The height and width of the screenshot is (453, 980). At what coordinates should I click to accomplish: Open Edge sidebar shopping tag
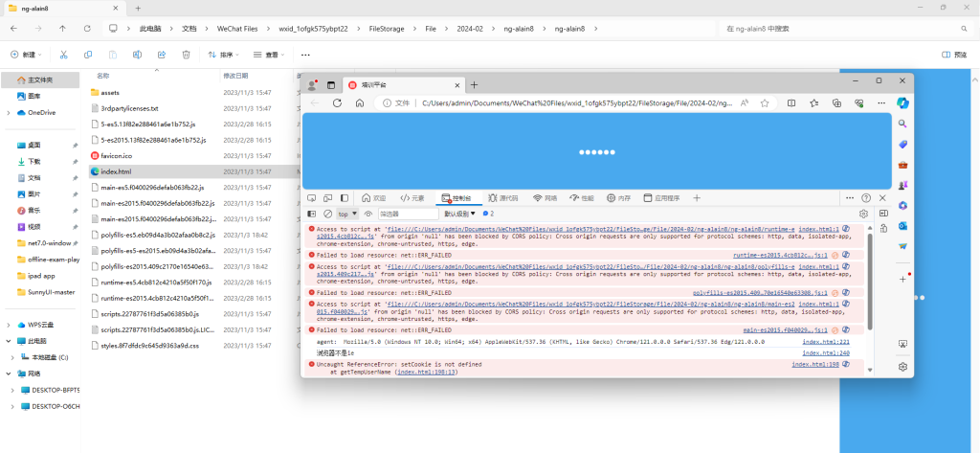[902, 145]
